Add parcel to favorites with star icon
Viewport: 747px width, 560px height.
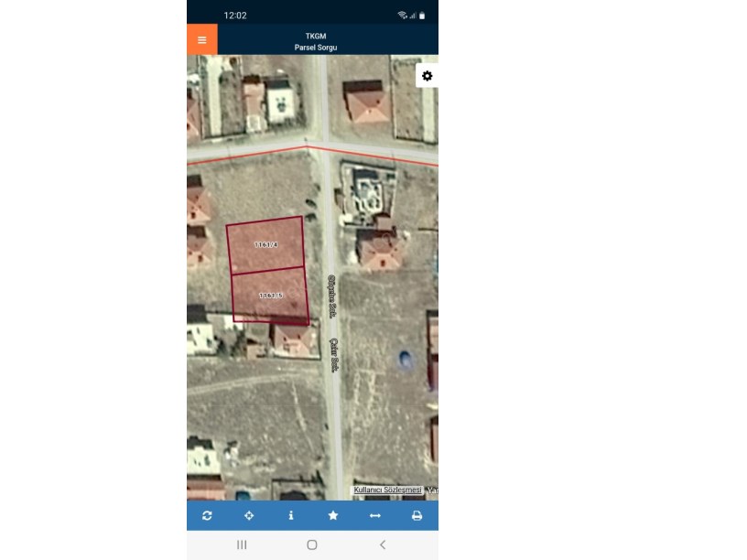pos(333,516)
